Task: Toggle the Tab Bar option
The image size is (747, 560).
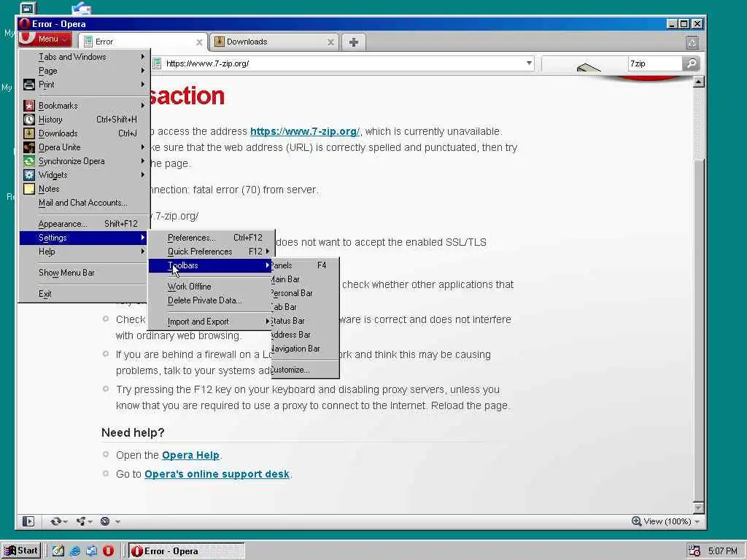Action: 305,307
